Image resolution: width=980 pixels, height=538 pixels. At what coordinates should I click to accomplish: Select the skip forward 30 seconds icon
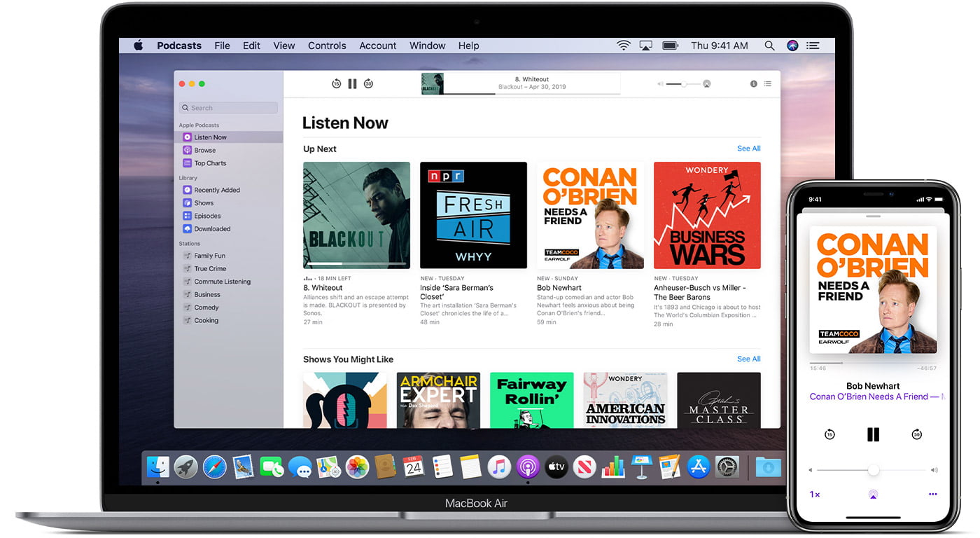(368, 83)
